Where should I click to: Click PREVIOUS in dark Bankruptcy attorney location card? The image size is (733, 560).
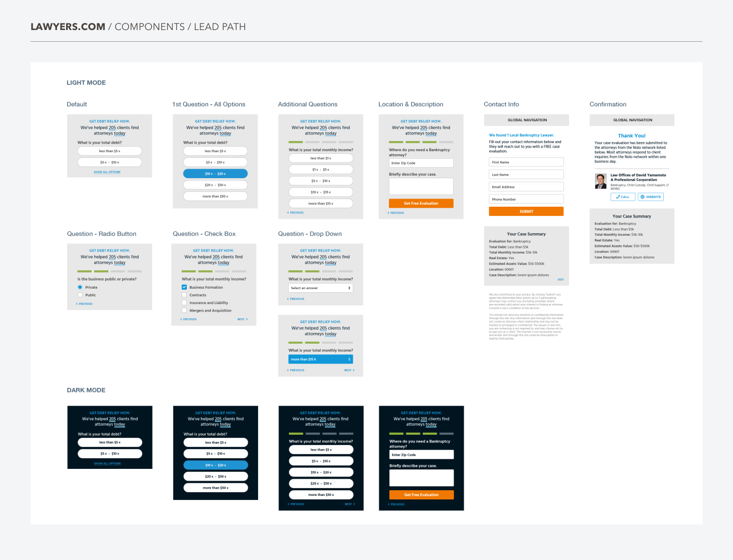(x=396, y=505)
